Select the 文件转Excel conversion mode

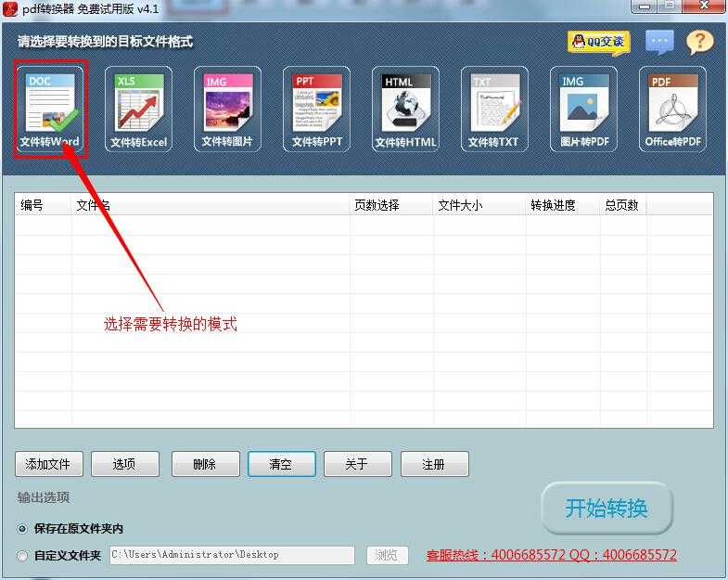click(x=138, y=109)
